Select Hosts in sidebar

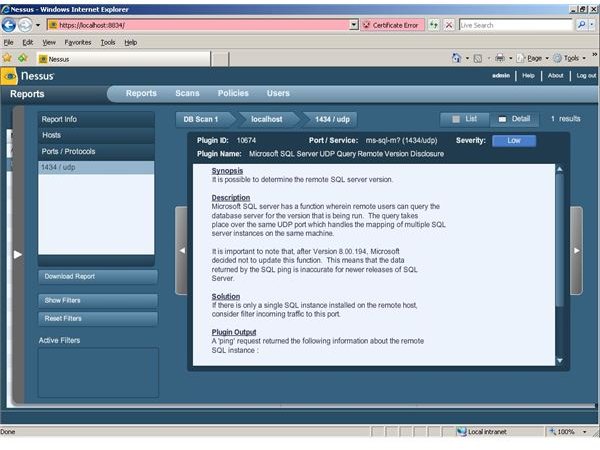pos(96,135)
